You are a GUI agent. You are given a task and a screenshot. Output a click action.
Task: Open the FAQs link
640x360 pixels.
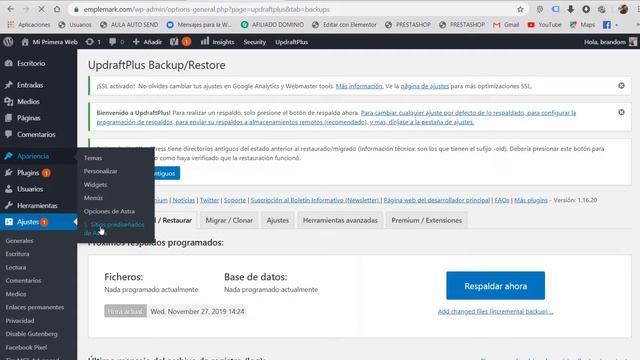502,200
